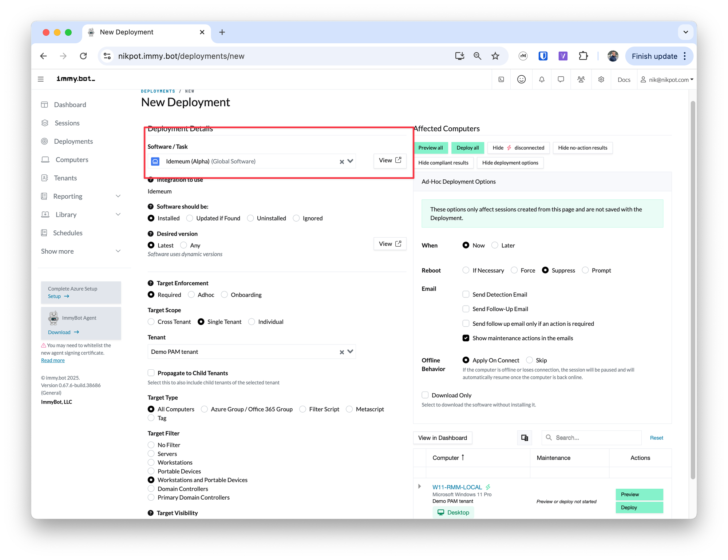This screenshot has width=728, height=560.
Task: Open Sessions in the sidebar
Action: 67,123
